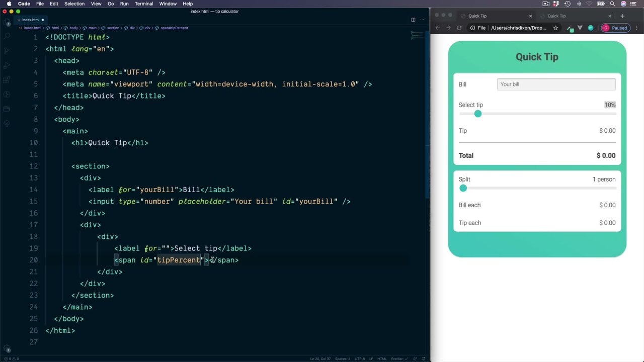Open the Terminal menu in menu bar
The height and width of the screenshot is (362, 644).
pos(144,4)
